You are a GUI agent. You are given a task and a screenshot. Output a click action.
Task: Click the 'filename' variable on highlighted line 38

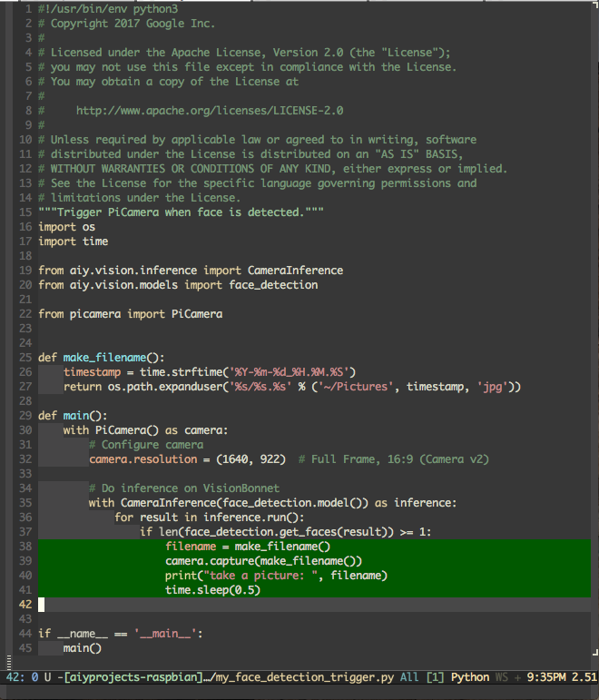coord(191,547)
